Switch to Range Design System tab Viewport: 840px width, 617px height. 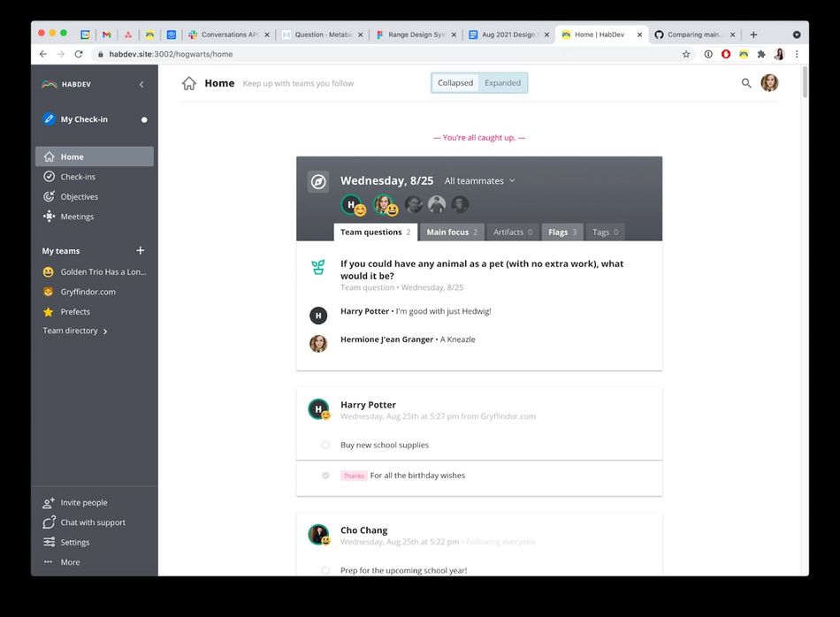click(416, 34)
